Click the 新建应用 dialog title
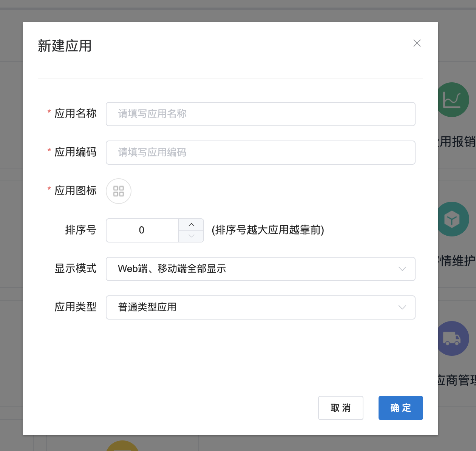476x451 pixels. point(65,46)
